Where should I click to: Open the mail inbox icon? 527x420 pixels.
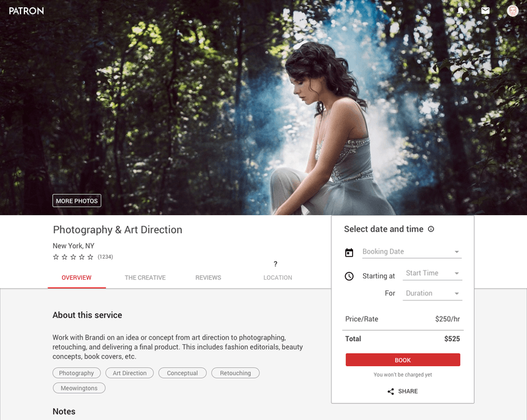(485, 11)
